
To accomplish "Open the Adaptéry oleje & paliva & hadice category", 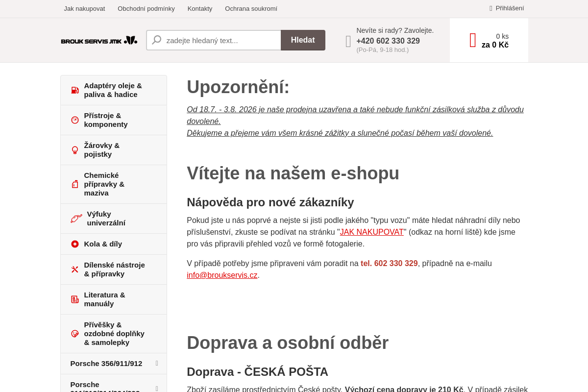I will click(114, 90).
